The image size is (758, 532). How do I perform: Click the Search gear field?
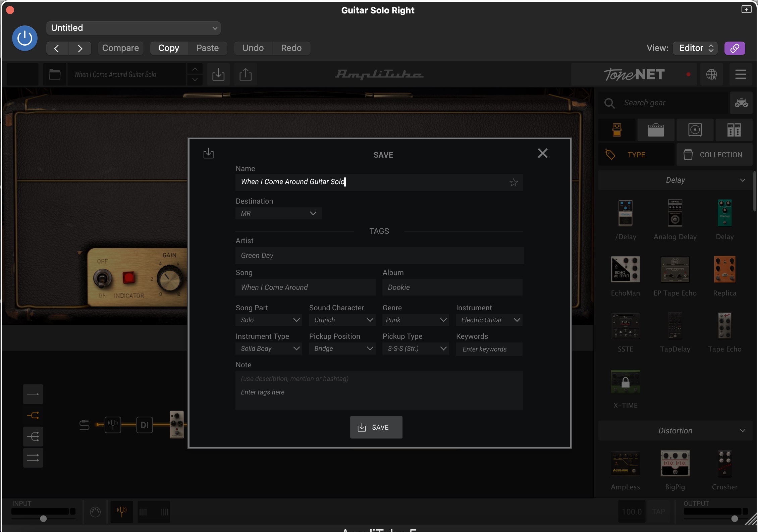click(x=664, y=103)
